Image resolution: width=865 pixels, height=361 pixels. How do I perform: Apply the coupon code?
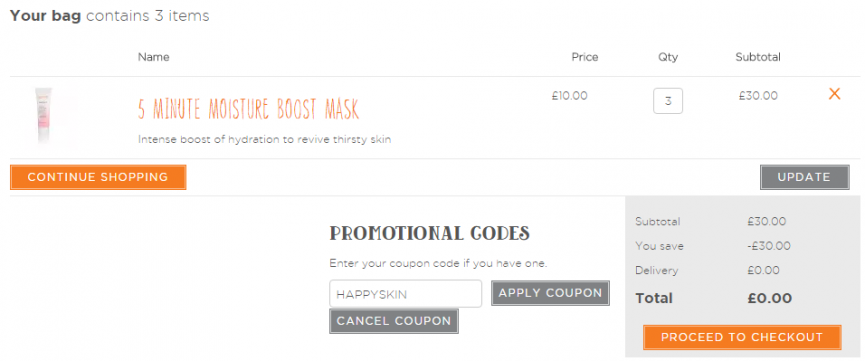[x=550, y=293]
